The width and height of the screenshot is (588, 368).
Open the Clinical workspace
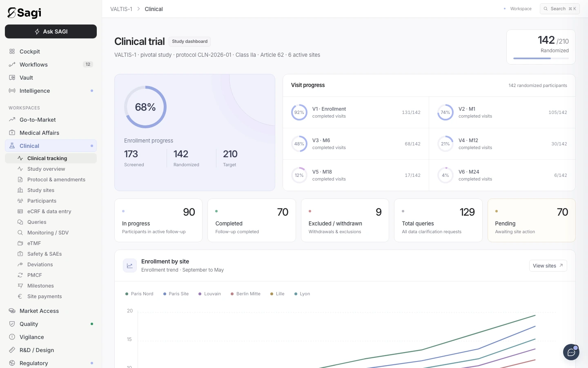coord(51,146)
